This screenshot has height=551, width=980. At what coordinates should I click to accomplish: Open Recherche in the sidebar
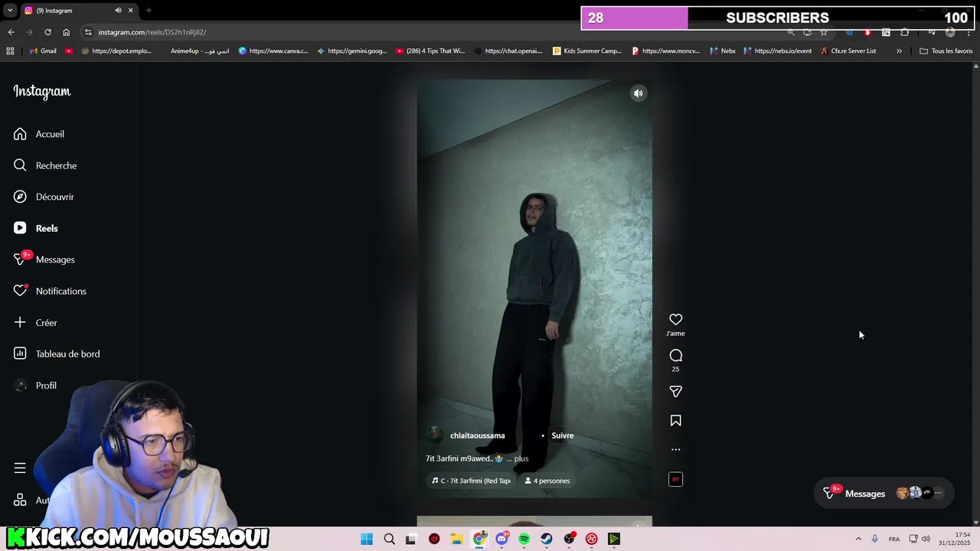[45, 165]
